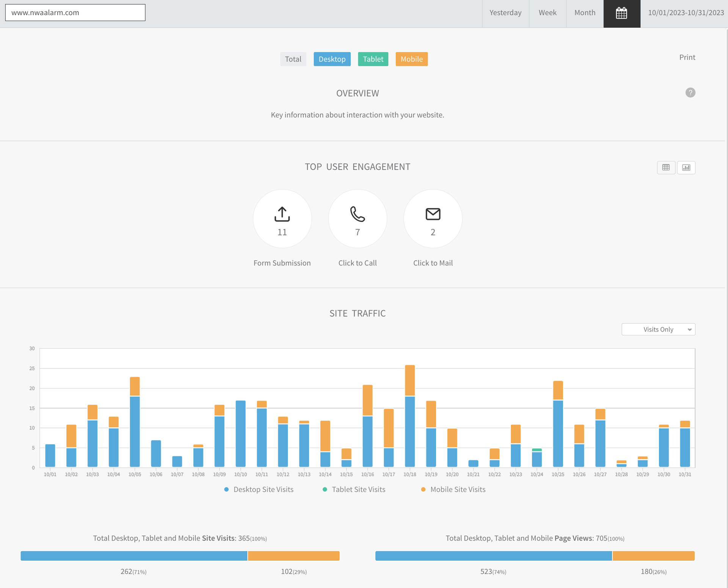Open the Visits Only dropdown
The width and height of the screenshot is (728, 588).
658,329
